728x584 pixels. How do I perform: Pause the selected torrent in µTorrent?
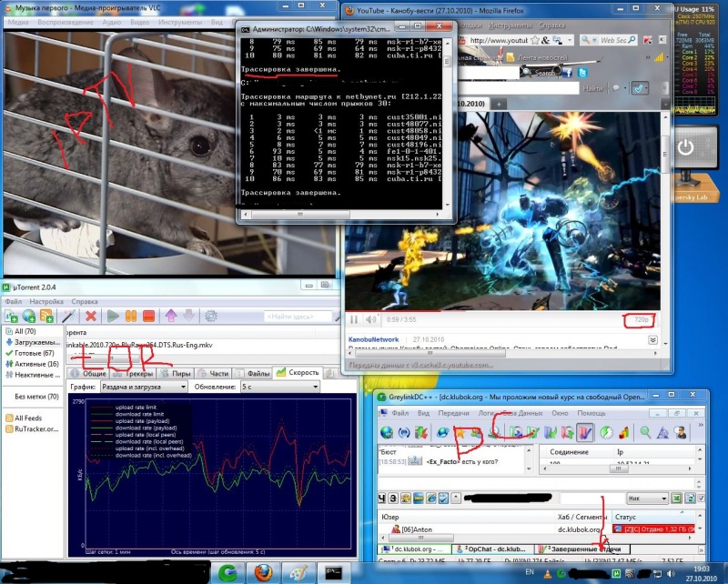[x=131, y=317]
